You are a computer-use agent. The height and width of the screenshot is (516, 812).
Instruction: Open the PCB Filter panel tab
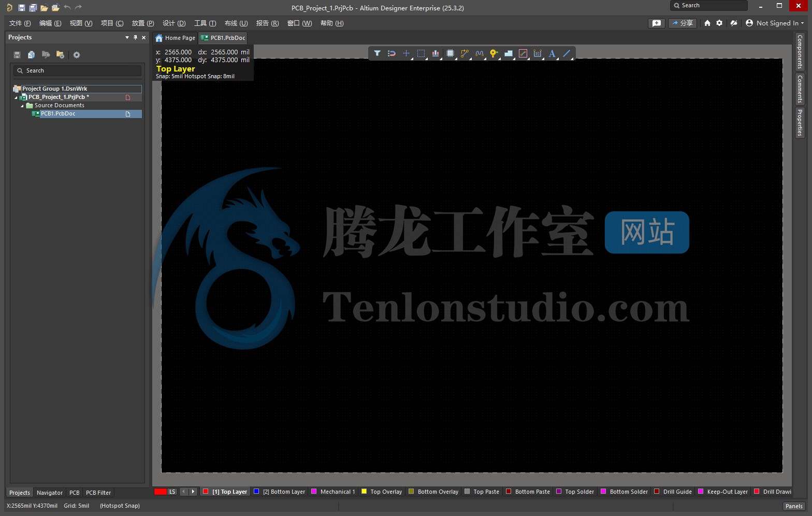tap(98, 493)
